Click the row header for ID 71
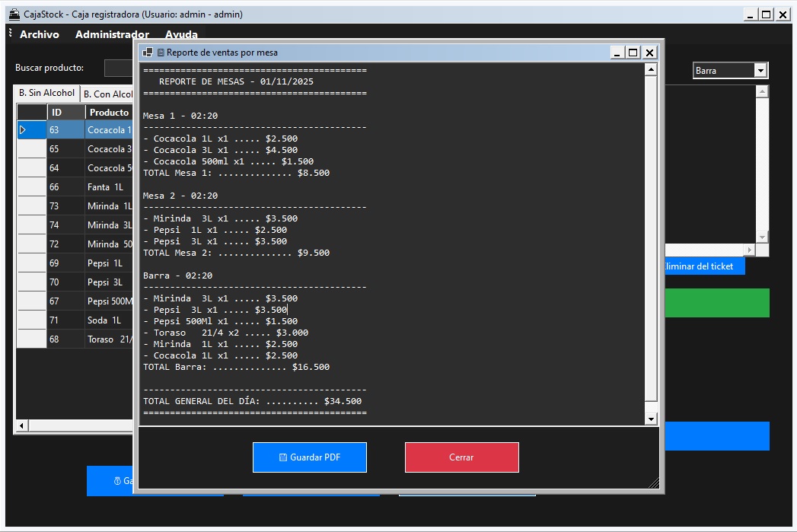The width and height of the screenshot is (797, 532). coord(31,320)
